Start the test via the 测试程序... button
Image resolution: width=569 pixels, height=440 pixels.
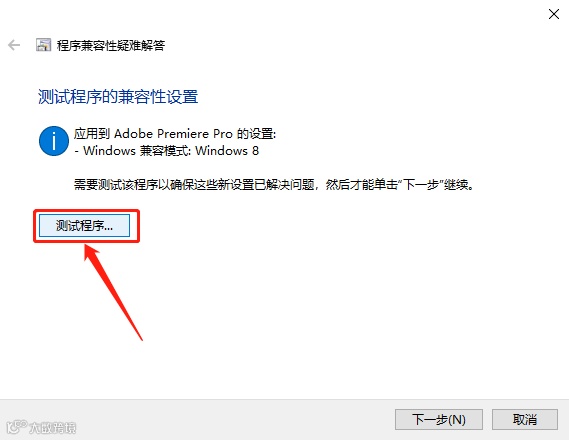pos(84,226)
